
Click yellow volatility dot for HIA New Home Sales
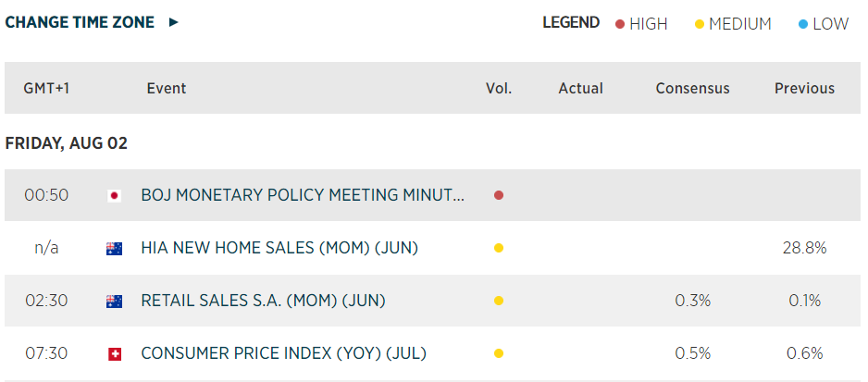pyautogui.click(x=499, y=248)
